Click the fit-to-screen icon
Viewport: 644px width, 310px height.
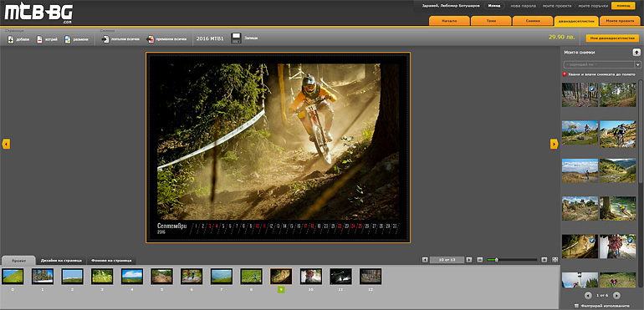coord(555,260)
